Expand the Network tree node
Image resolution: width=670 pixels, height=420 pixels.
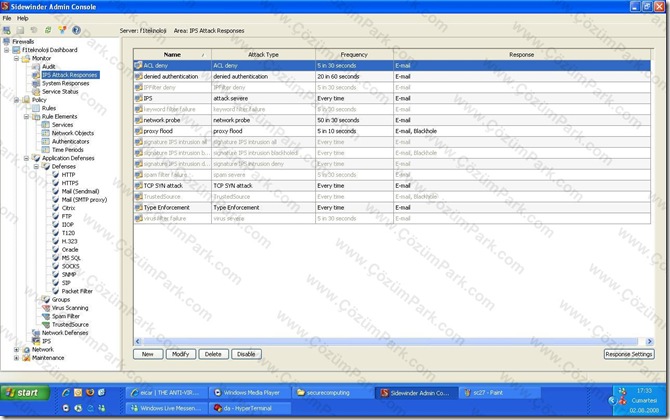[17, 350]
